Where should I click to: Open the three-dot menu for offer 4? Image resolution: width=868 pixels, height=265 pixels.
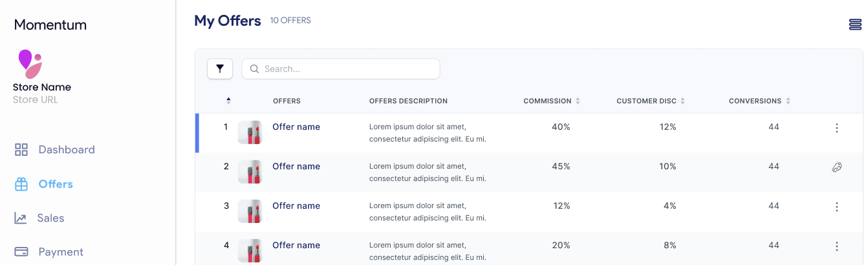pos(836,246)
